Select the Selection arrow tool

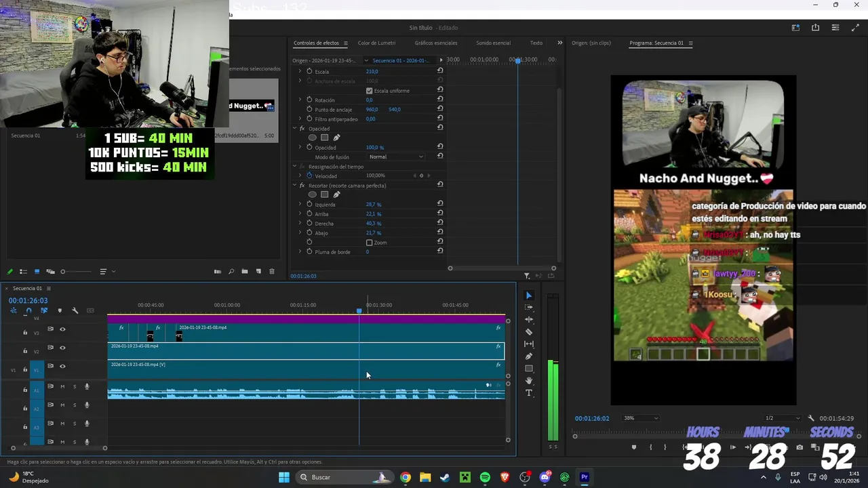529,296
